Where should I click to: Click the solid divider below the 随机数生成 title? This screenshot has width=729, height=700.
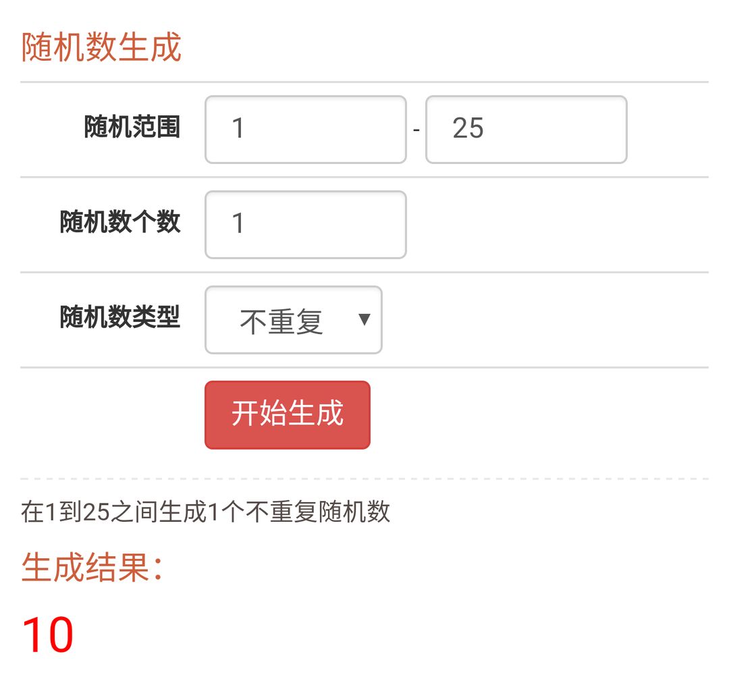pyautogui.click(x=364, y=82)
